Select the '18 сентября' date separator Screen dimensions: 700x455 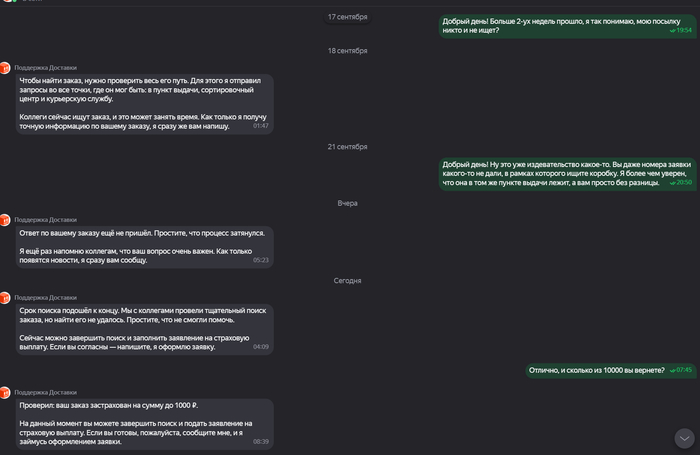[347, 51]
